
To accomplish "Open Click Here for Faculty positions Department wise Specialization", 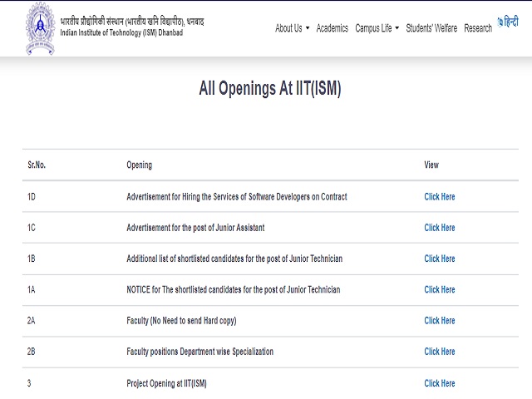I will (440, 352).
